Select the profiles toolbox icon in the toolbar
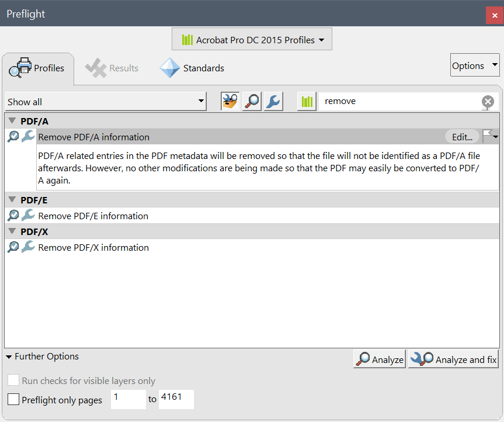Viewport: 504px width, 422px height. pyautogui.click(x=230, y=101)
